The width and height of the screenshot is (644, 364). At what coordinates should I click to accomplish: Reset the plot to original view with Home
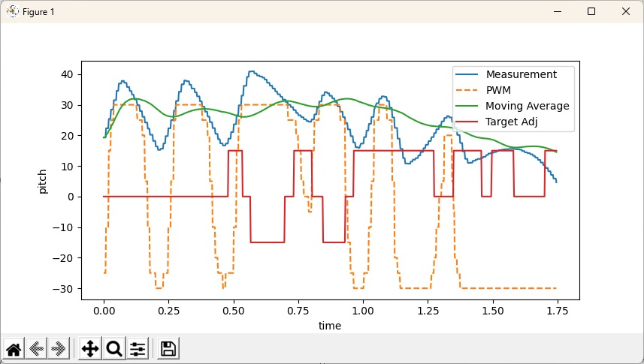pos(14,348)
